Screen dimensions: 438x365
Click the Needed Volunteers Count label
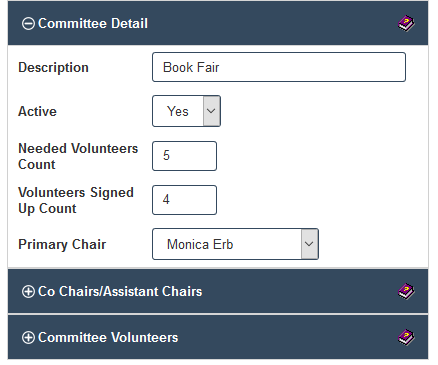pyautogui.click(x=78, y=156)
